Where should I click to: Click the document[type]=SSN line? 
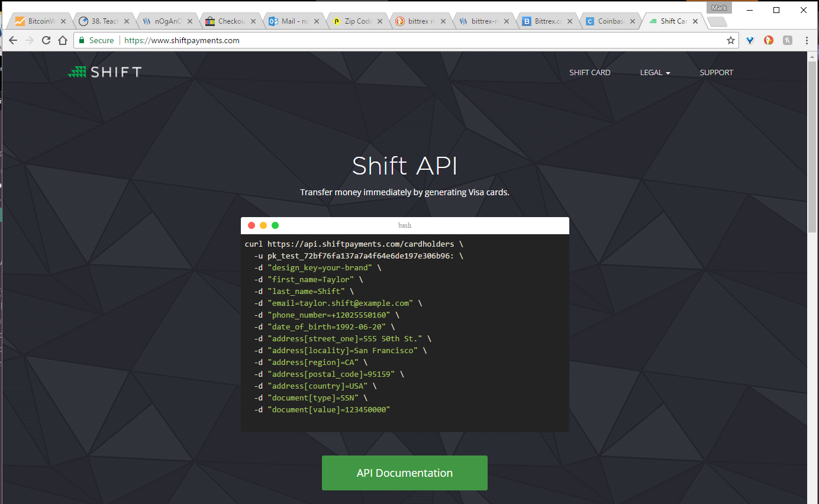coord(311,398)
